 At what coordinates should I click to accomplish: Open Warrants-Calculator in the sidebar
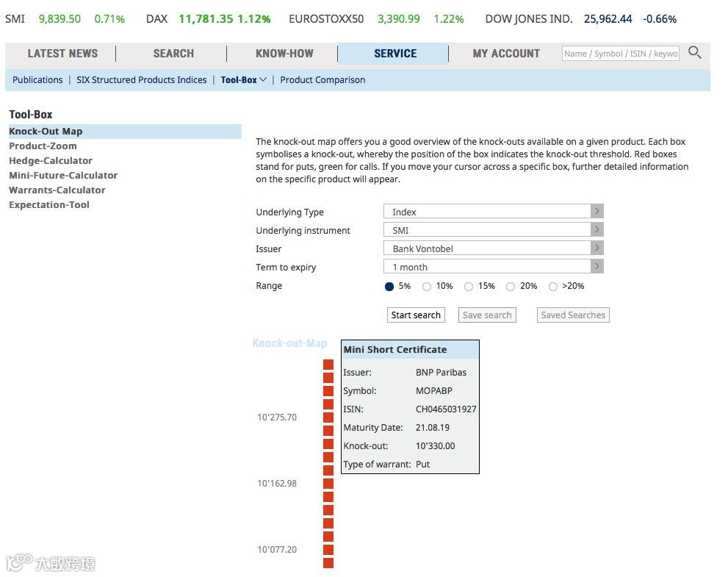(x=57, y=190)
